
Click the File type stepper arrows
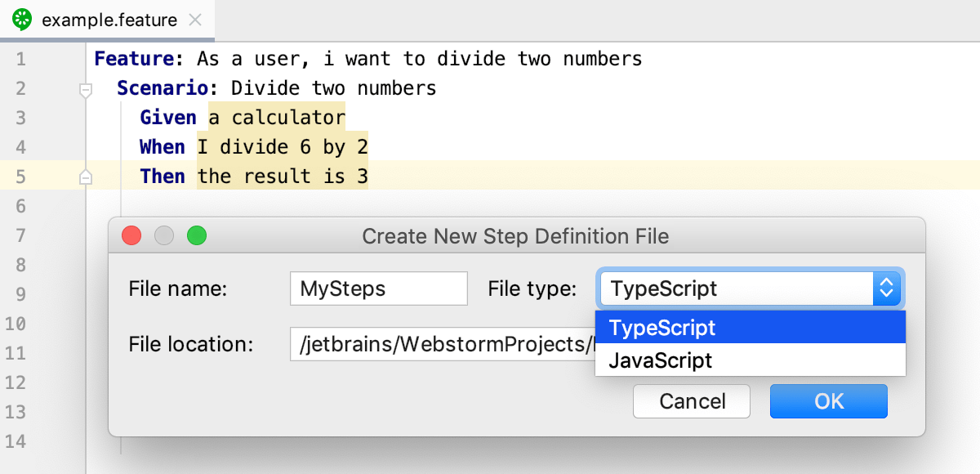887,288
